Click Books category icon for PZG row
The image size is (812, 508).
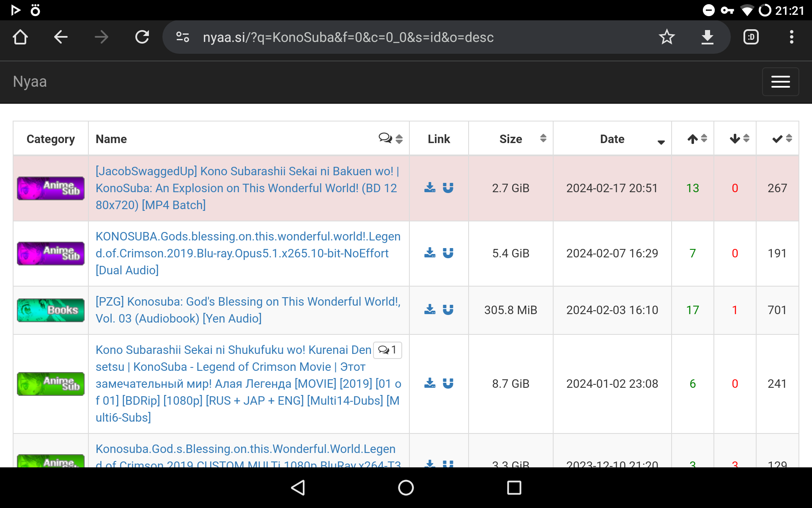pos(51,310)
